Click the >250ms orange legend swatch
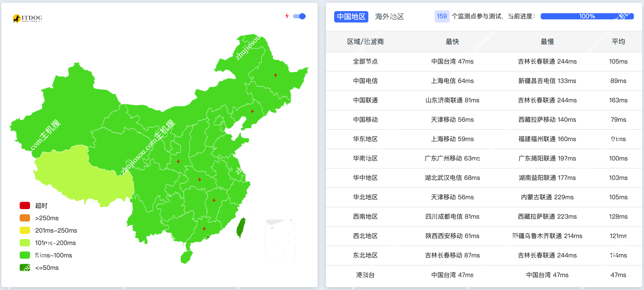Viewport: 644px width, 290px height. pos(25,218)
